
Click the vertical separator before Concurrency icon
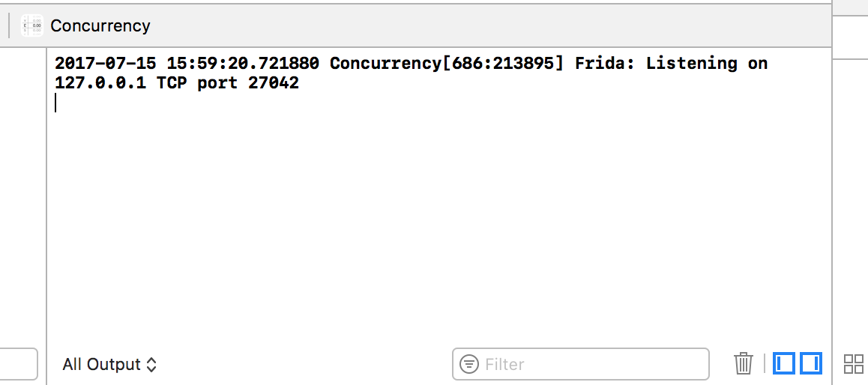tap(9, 25)
